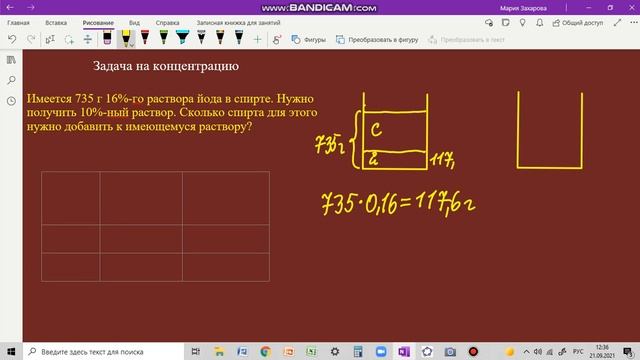The image size is (640, 360).
Task: Open the Windows Start menu
Action: click(x=11, y=351)
